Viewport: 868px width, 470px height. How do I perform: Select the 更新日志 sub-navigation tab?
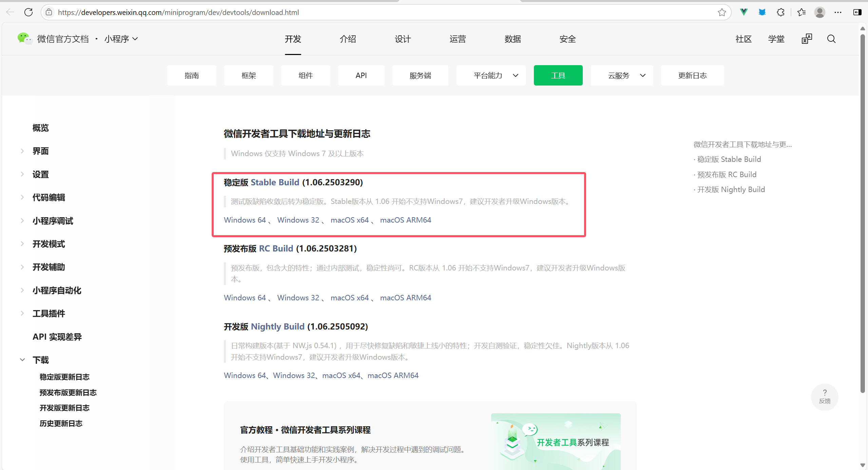click(692, 75)
